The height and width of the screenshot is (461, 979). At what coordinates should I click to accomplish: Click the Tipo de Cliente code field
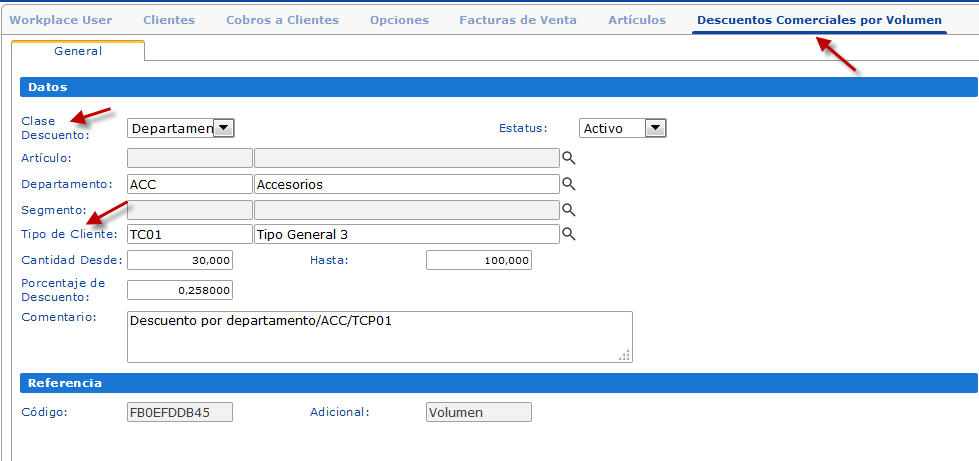click(190, 234)
